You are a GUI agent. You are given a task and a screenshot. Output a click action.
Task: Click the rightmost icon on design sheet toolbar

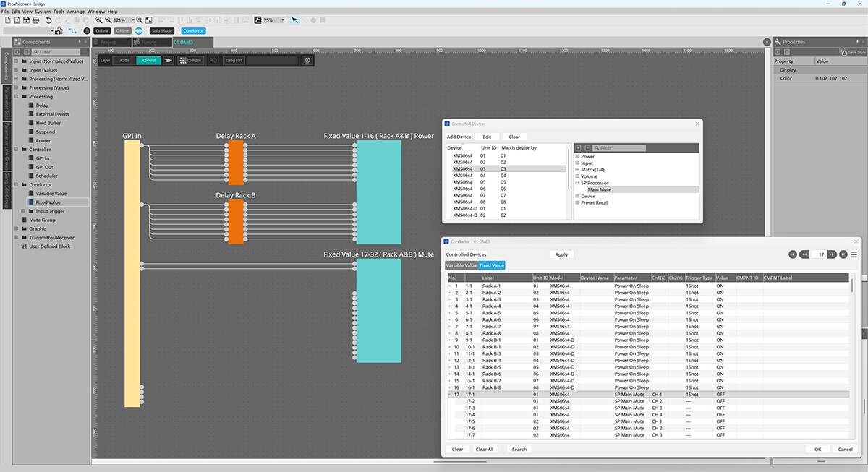point(307,61)
